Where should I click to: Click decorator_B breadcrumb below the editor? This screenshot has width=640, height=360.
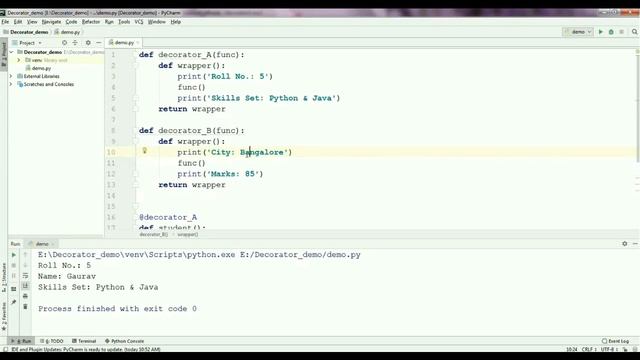[153, 234]
